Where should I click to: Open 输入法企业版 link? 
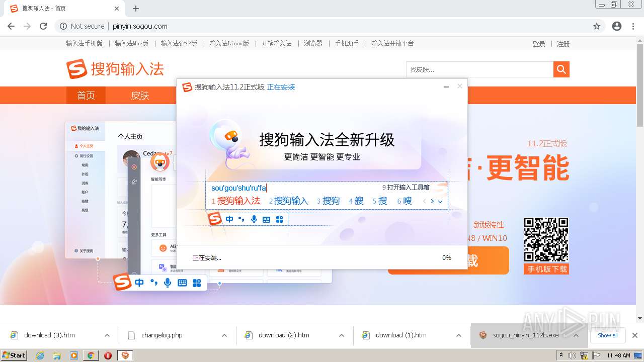[x=179, y=44]
